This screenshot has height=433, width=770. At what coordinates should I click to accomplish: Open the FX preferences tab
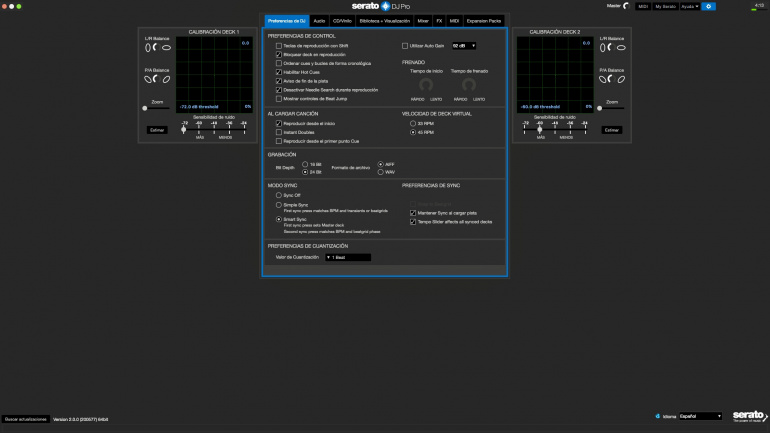tap(439, 21)
